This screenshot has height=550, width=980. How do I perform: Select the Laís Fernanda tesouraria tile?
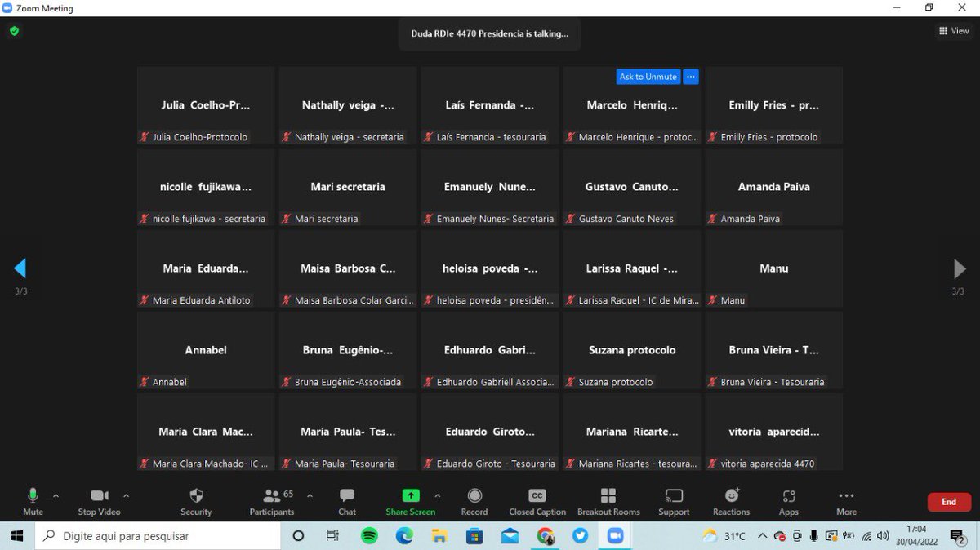coord(490,105)
